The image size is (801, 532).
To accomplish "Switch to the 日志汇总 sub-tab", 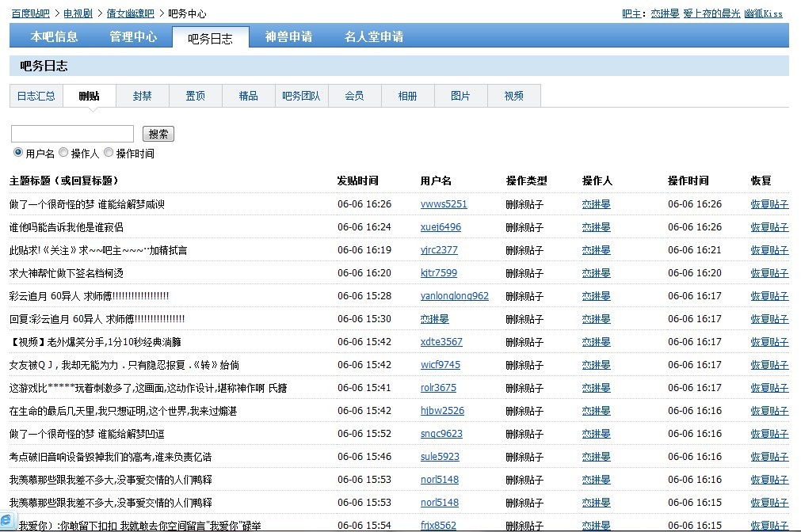I will pyautogui.click(x=36, y=96).
